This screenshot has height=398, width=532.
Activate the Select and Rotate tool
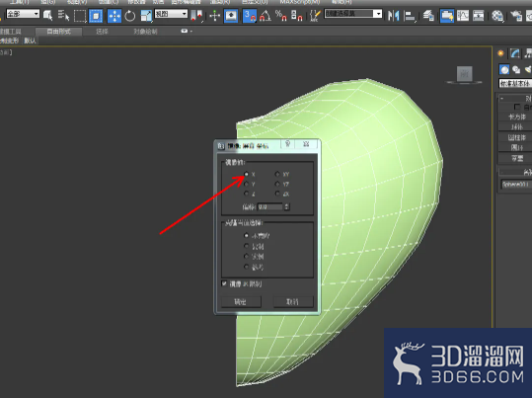click(130, 16)
